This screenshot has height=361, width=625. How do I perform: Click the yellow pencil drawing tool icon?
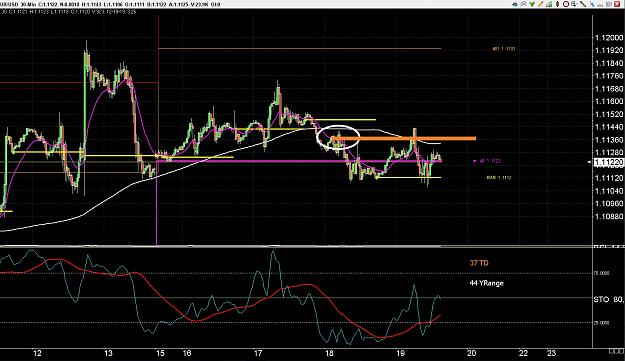[x=540, y=4]
